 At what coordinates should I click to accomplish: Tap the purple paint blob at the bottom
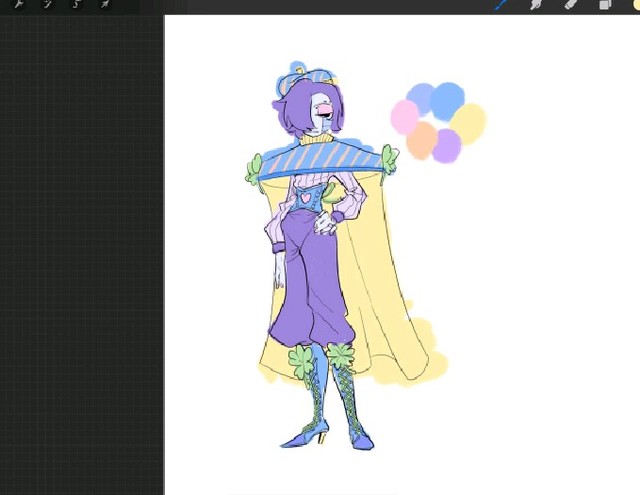pyautogui.click(x=447, y=146)
